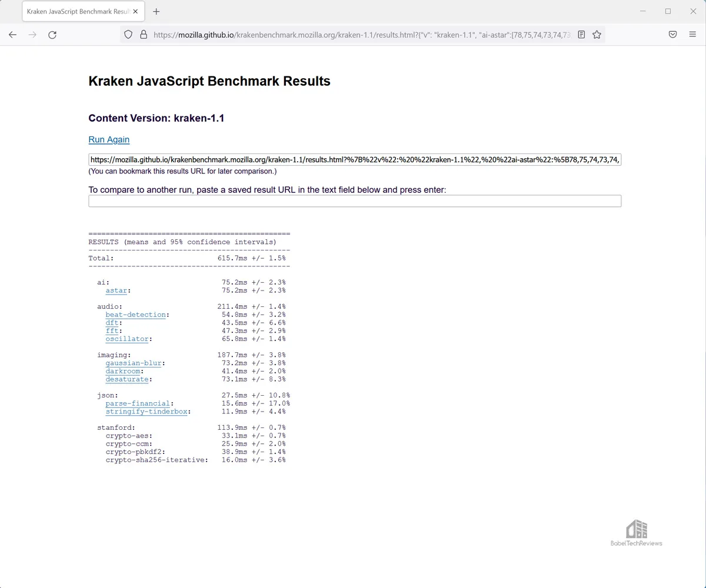706x588 pixels.
Task: Open the desaturate test link
Action: coord(127,380)
